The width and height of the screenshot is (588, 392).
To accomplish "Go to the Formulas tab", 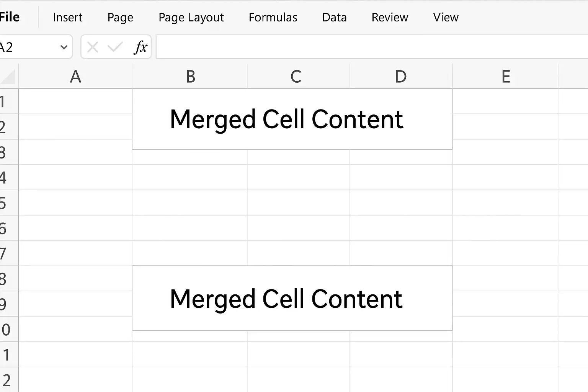I will click(x=273, y=18).
